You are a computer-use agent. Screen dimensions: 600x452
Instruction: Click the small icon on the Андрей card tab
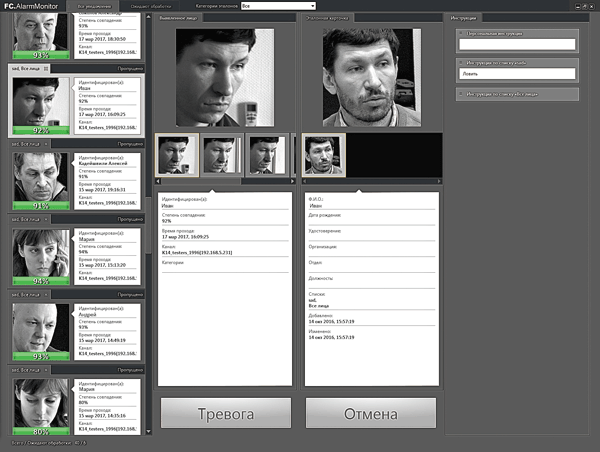46,295
